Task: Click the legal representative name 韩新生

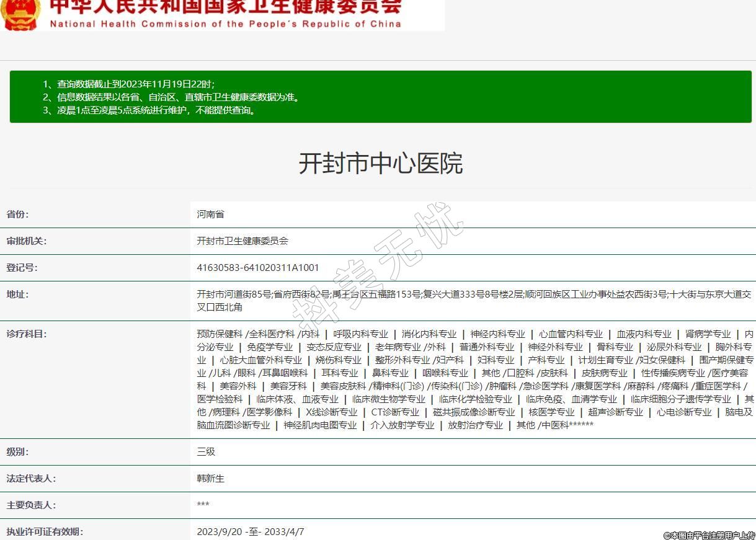Action: tap(211, 479)
